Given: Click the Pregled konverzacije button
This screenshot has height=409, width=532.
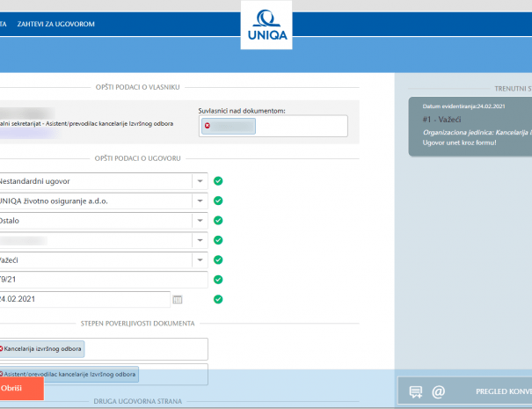Looking at the screenshot, I should coord(502,392).
